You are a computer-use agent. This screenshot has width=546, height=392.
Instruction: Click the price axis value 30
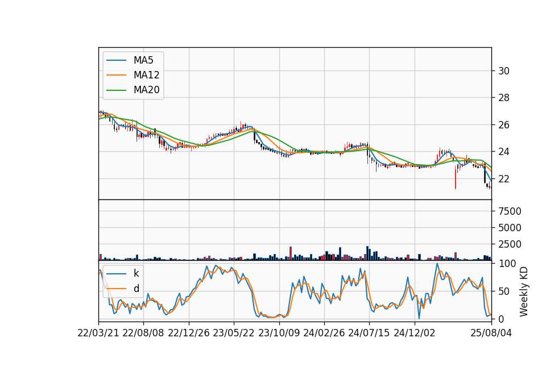[504, 71]
